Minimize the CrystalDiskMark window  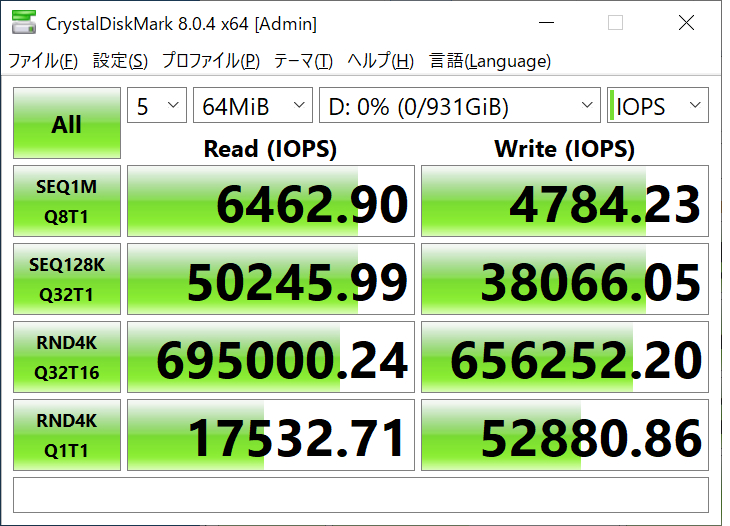coord(547,22)
